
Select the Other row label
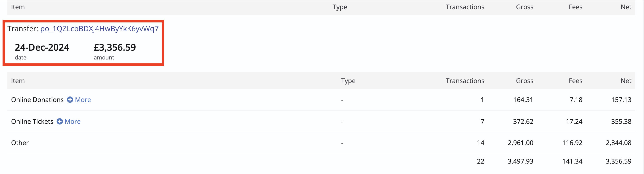tap(20, 143)
